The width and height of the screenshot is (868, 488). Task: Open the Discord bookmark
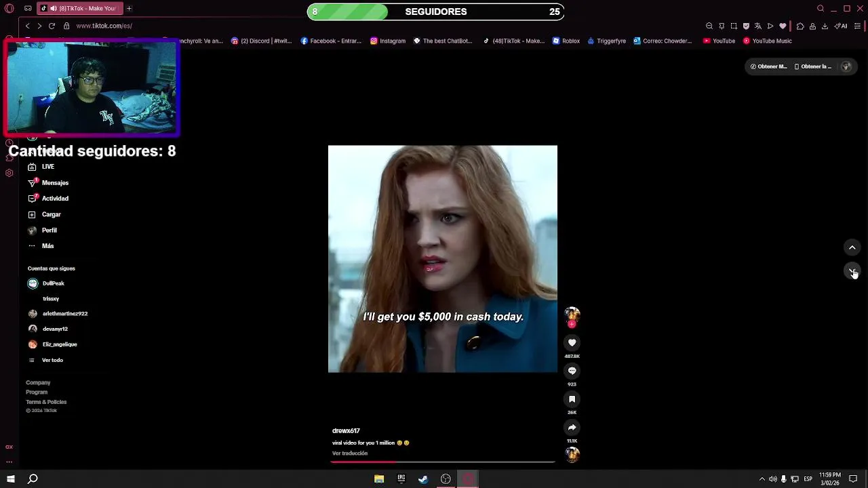(261, 41)
